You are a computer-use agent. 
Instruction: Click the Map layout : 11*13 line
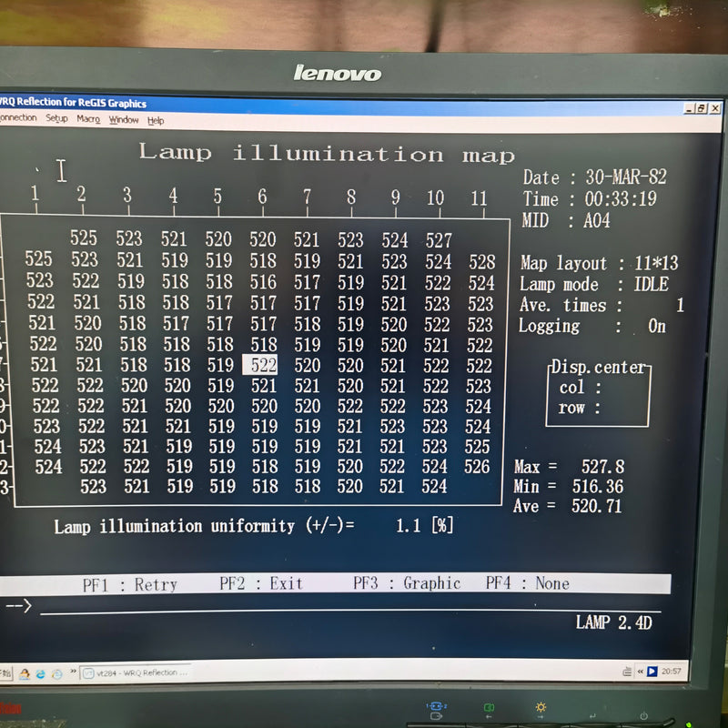599,263
